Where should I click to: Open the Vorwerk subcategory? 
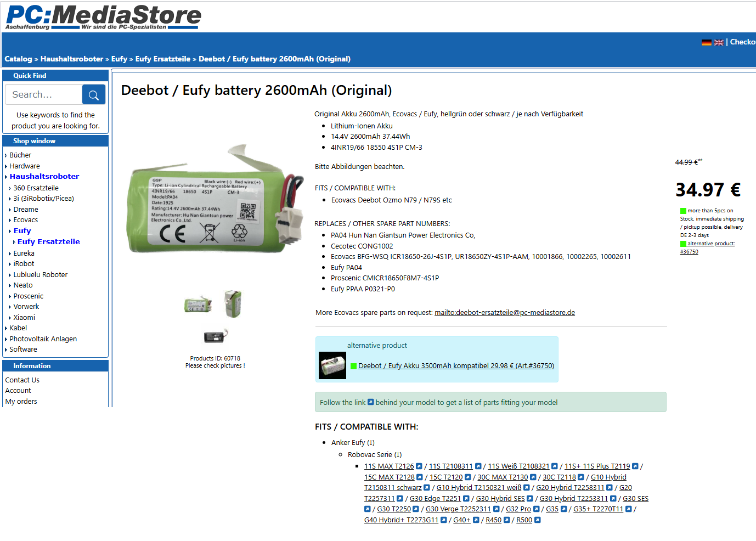(26, 307)
